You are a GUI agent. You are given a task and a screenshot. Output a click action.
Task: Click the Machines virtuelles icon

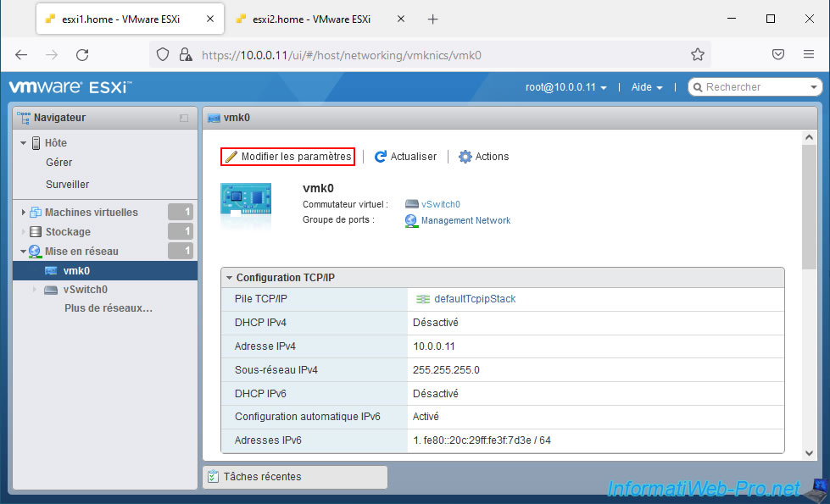pyautogui.click(x=36, y=212)
